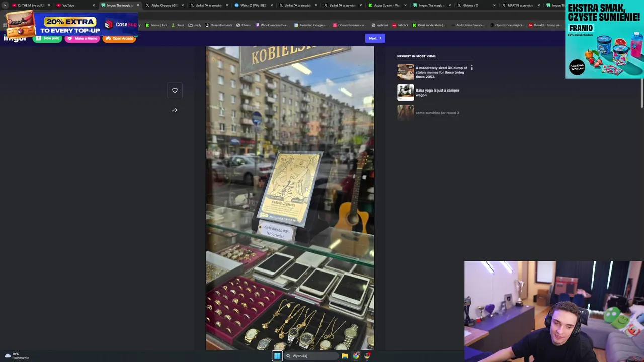Open the Opuszczone miejsca bookmark
The width and height of the screenshot is (644, 362).
tap(507, 25)
